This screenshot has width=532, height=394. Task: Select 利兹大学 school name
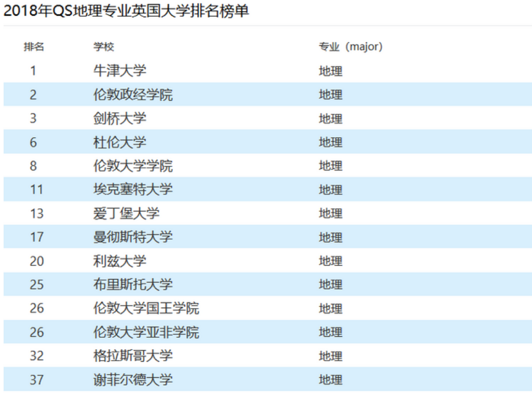[120, 261]
